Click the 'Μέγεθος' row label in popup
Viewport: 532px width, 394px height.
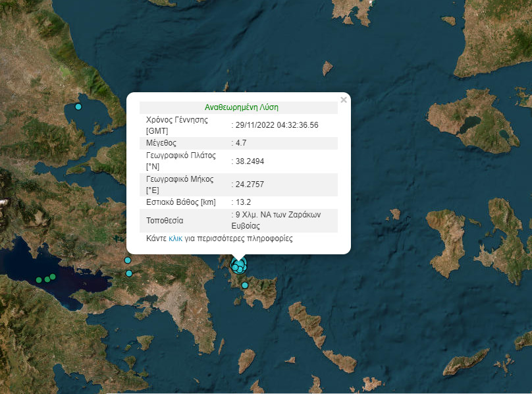pos(161,143)
